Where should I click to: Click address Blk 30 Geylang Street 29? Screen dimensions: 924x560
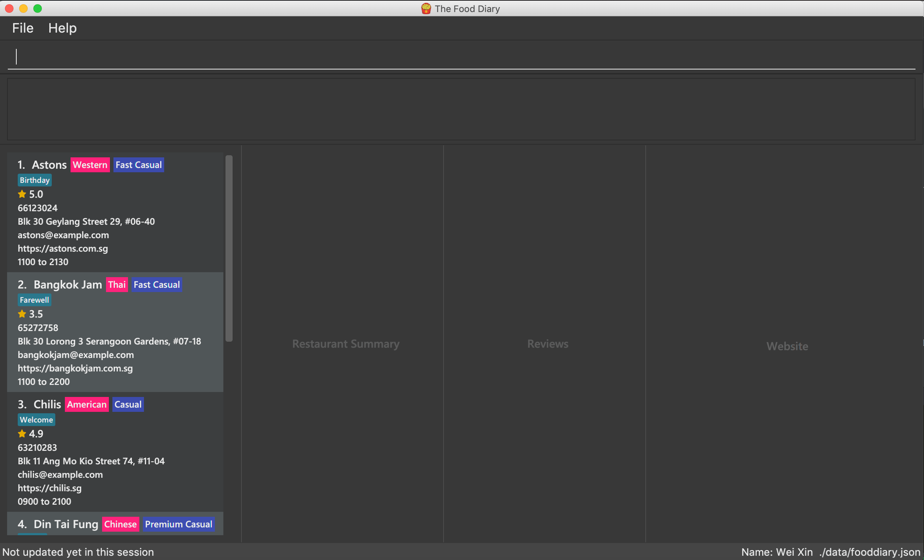[x=86, y=222]
